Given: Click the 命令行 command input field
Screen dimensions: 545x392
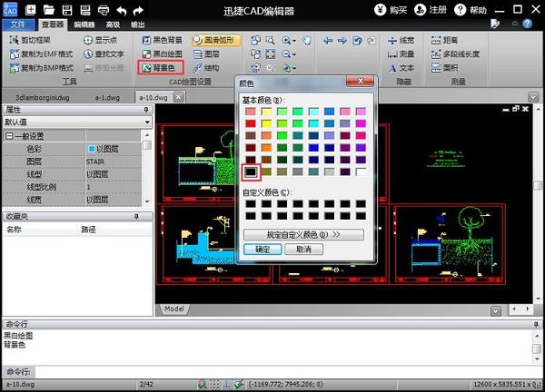Looking at the screenshot, I should coord(272,372).
